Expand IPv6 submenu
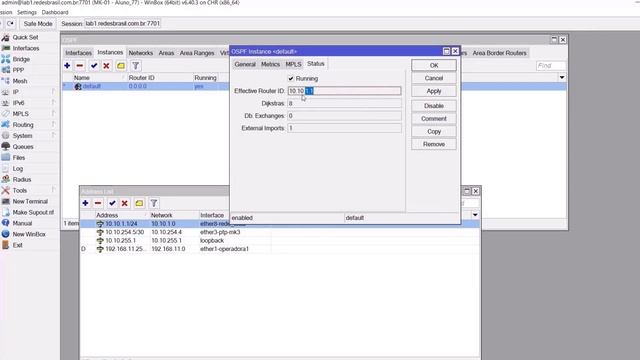The image size is (640, 360). [x=53, y=103]
